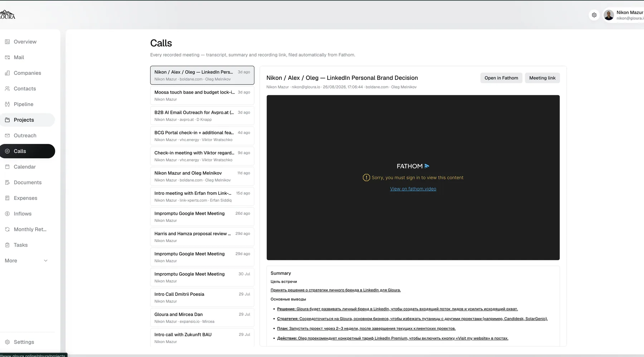Open B2B AI Email Outreach for Avpro.at call
644x357 pixels.
202,116
